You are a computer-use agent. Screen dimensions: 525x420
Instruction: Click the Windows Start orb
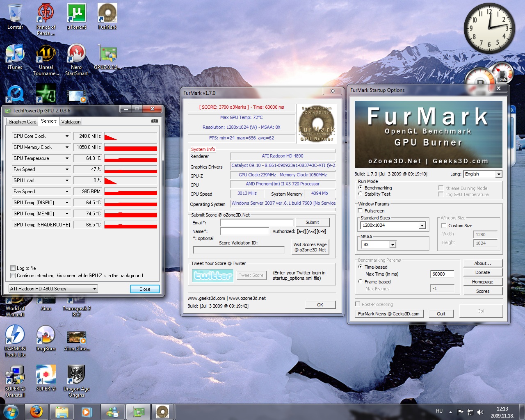11,411
